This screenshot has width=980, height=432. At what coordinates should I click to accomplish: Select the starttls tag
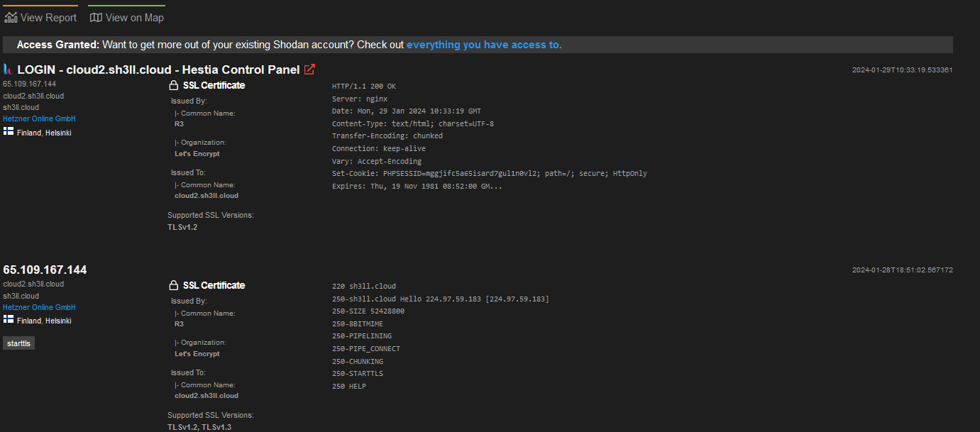(x=18, y=343)
